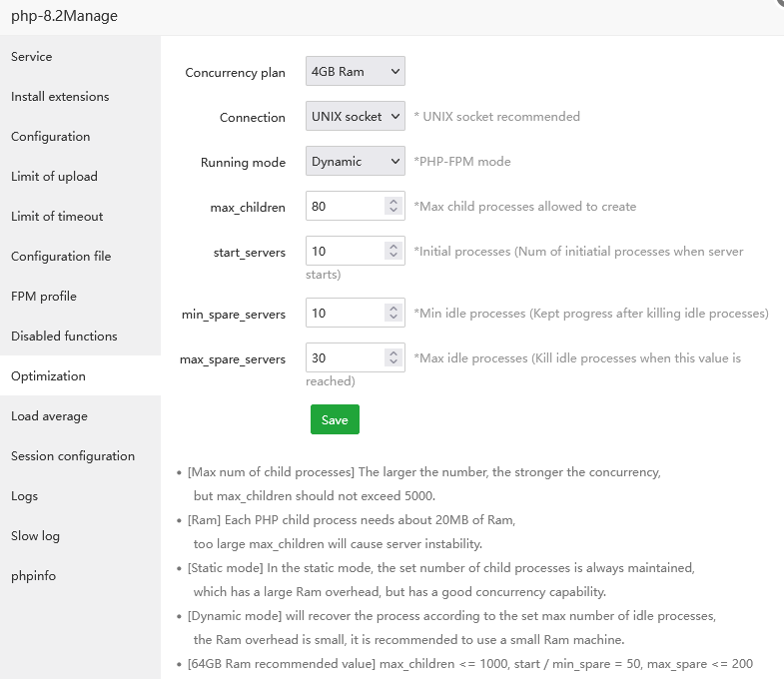Decrease min_spare_servers with down arrow
Viewport: 784px width, 679px height.
pyautogui.click(x=392, y=318)
